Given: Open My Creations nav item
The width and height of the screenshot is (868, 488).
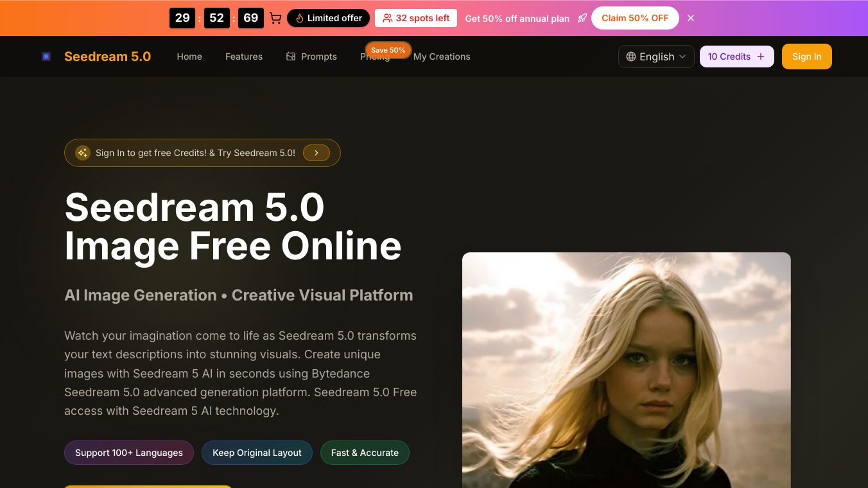Looking at the screenshot, I should (x=442, y=57).
